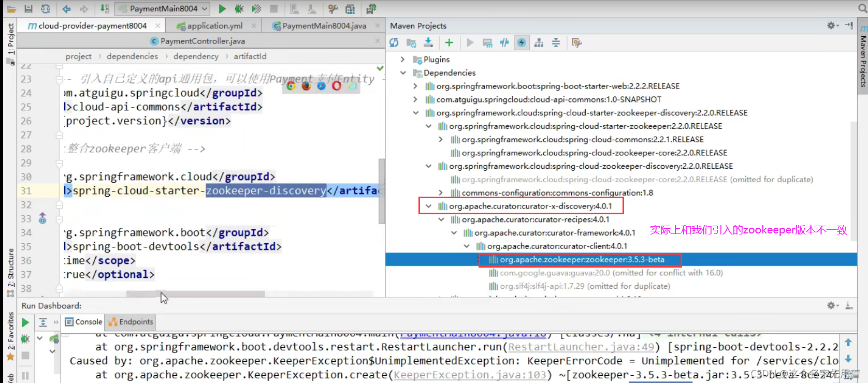Open the Project Structure icon
This screenshot has height=383, width=868.
[x=350, y=9]
